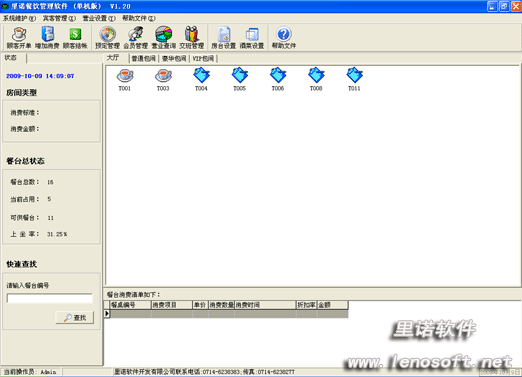The height and width of the screenshot is (377, 522).
Task: Select available table T006
Action: pyautogui.click(x=278, y=79)
